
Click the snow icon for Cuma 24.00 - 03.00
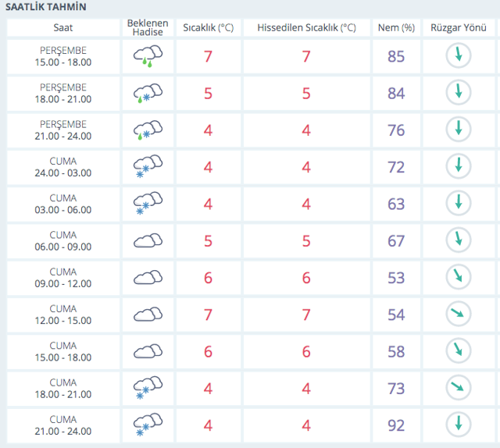coord(148,167)
